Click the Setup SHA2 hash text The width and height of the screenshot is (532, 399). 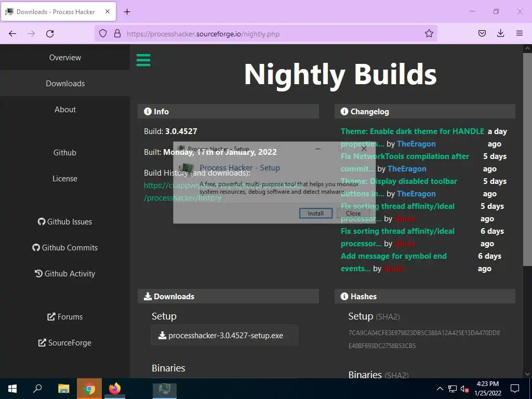click(424, 339)
